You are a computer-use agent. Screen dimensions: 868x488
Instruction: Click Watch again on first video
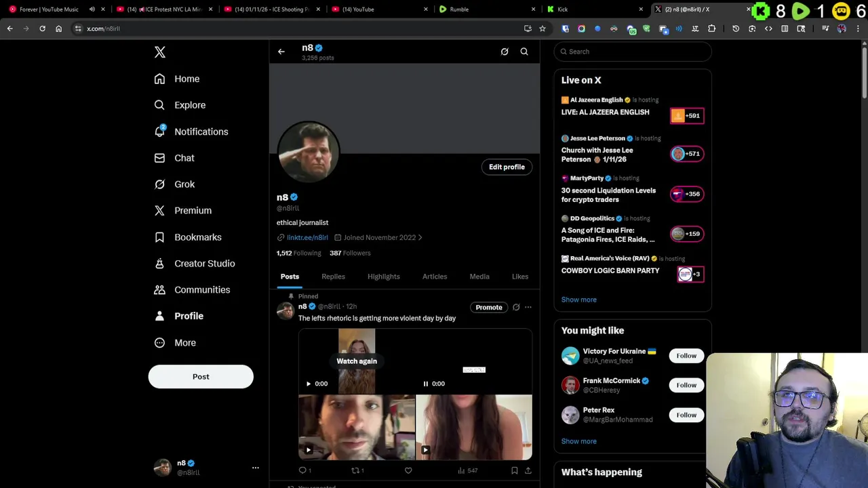[x=357, y=361]
